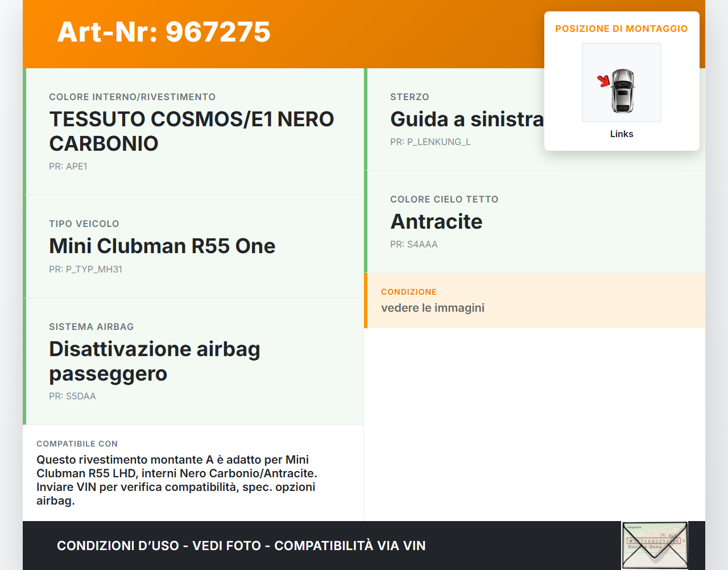
Task: Toggle the Disattivazione airbag passeggero option
Action: tap(155, 361)
